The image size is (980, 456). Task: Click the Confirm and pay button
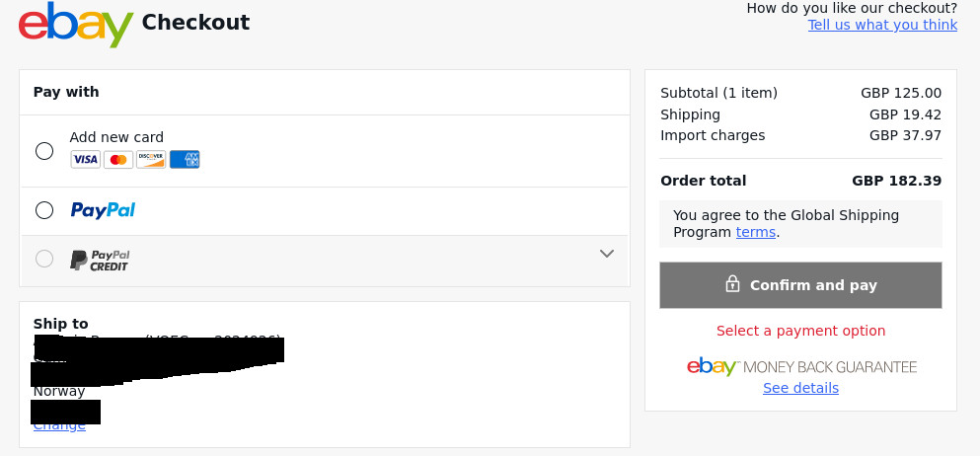(800, 285)
